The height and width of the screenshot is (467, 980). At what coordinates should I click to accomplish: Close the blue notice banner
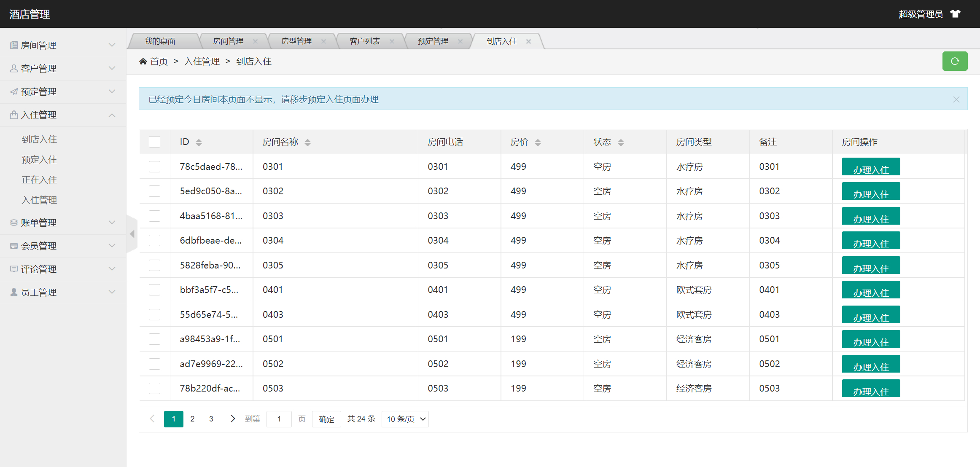point(956,99)
